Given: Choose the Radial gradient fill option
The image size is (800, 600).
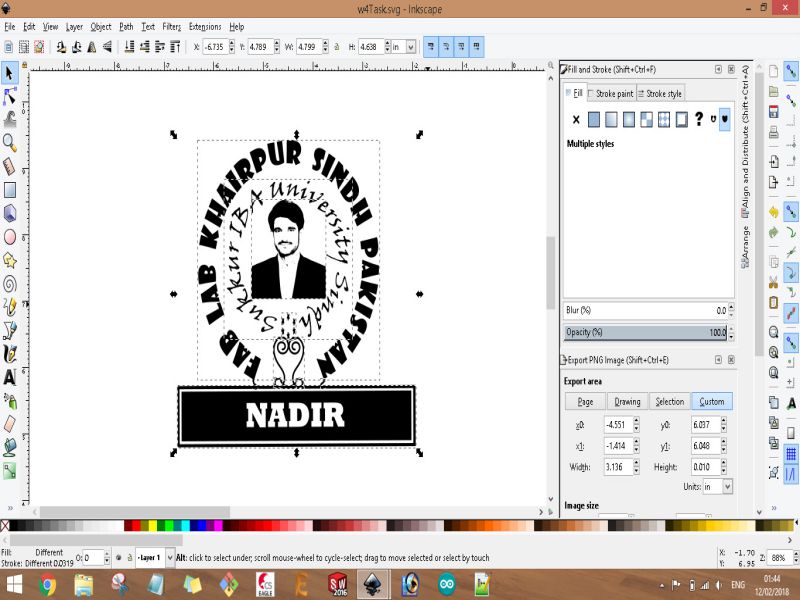Looking at the screenshot, I should 629,119.
